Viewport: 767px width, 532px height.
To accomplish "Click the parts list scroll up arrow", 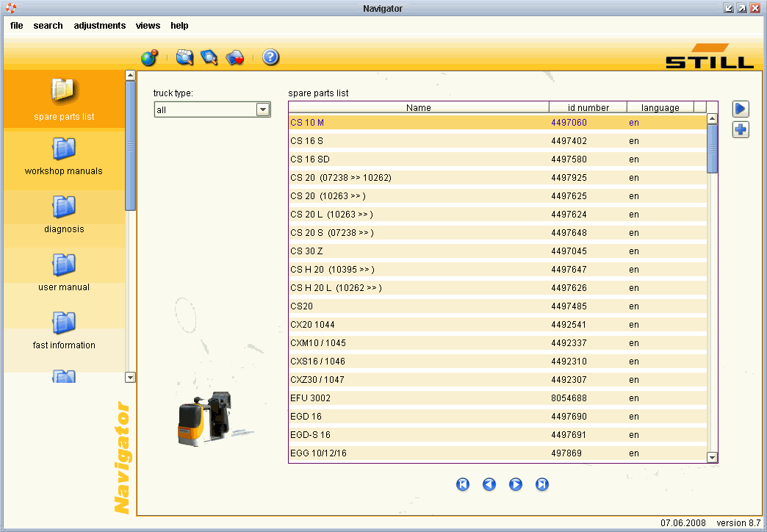I will (712, 119).
